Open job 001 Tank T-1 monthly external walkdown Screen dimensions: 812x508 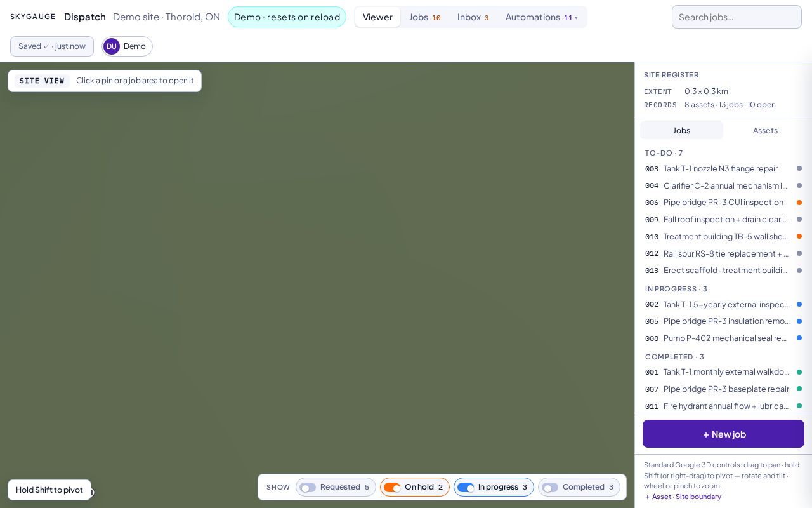[723, 372]
